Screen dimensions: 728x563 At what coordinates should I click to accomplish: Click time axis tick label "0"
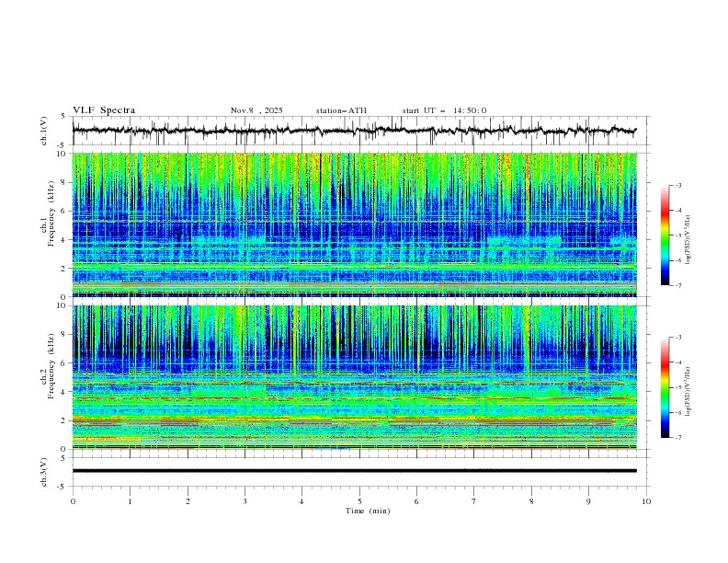pyautogui.click(x=73, y=501)
